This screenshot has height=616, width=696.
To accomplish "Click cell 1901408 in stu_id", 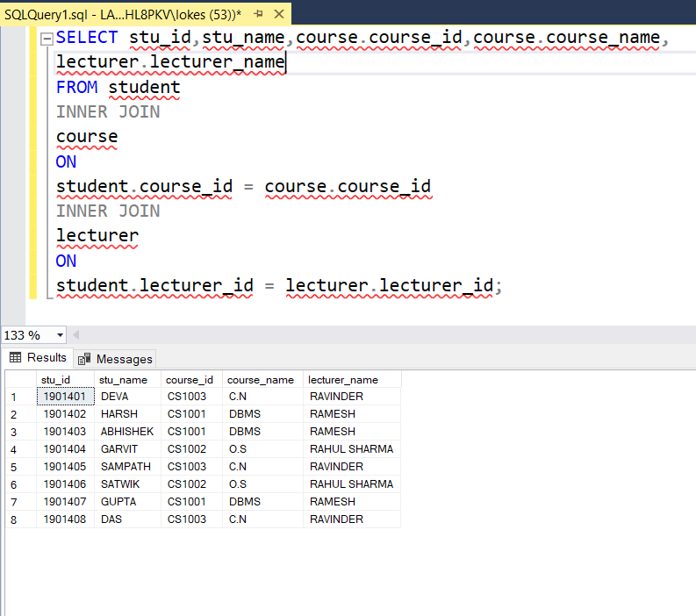I will tap(65, 519).
